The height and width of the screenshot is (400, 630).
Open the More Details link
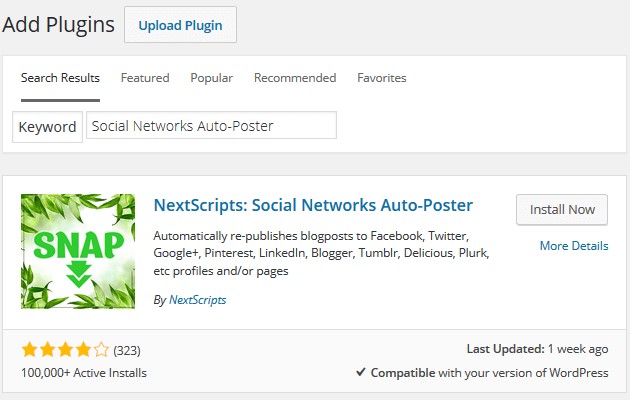573,246
